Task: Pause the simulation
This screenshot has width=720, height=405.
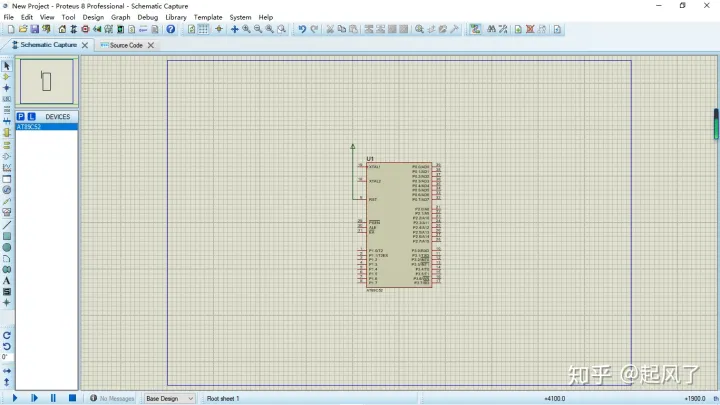Action: [x=53, y=398]
